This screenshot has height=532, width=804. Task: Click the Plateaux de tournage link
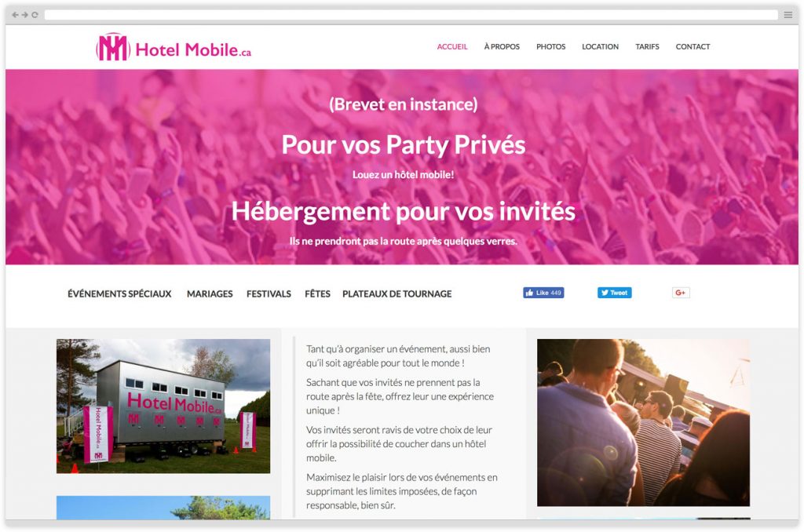pyautogui.click(x=397, y=293)
